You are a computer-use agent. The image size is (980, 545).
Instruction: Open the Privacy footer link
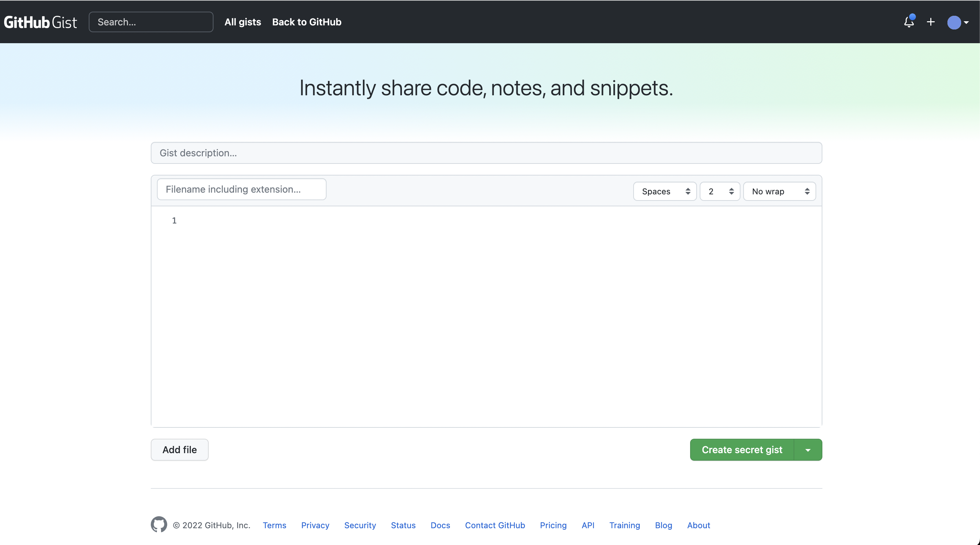pyautogui.click(x=315, y=525)
